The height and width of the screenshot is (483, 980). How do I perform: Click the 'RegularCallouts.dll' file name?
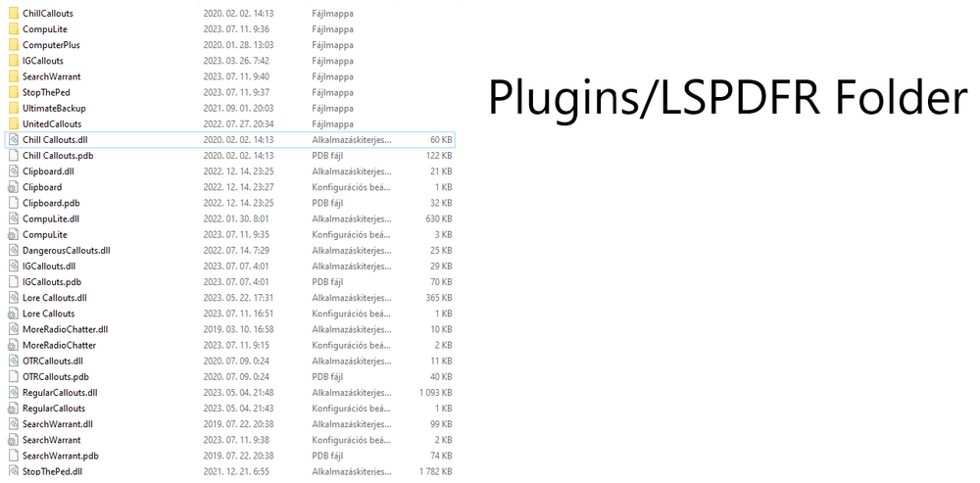(60, 393)
